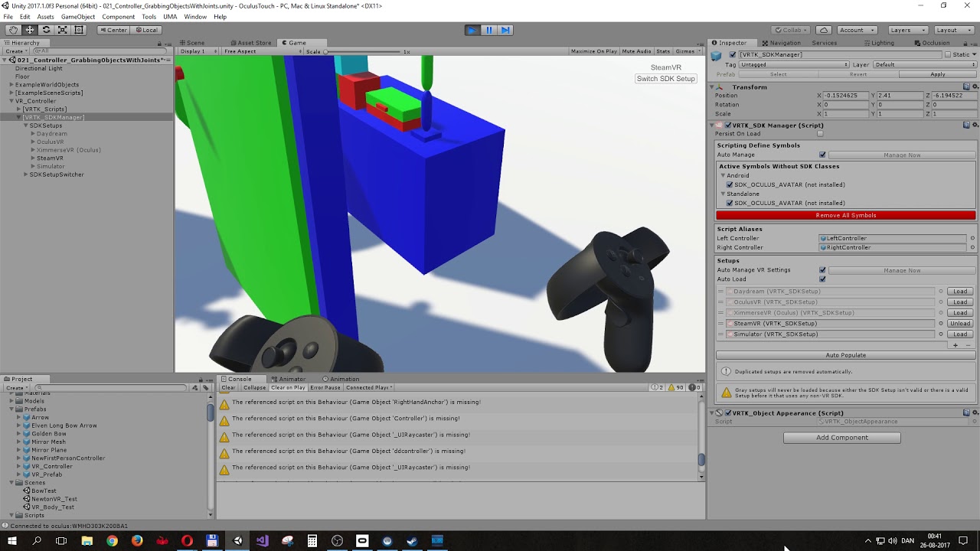The image size is (980, 551).
Task: Pause the running game
Action: tap(489, 30)
